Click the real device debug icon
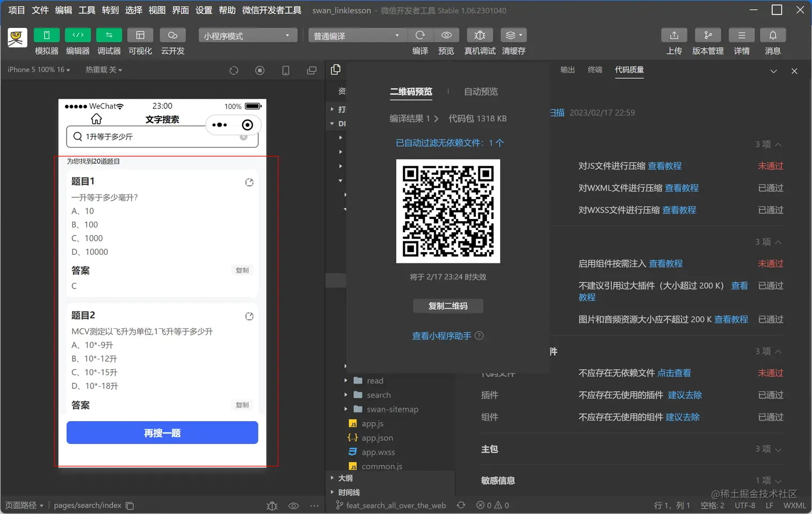812x514 pixels. click(x=480, y=35)
